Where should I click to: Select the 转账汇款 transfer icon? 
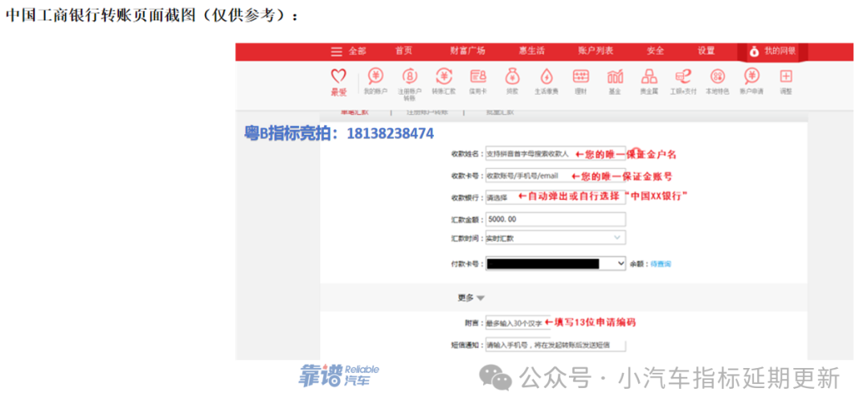(444, 77)
